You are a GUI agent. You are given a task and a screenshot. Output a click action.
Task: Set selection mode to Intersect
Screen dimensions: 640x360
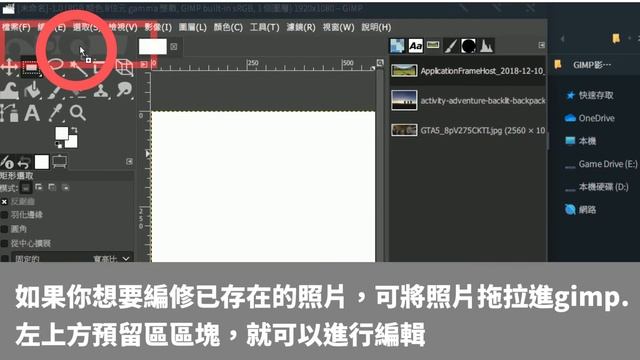point(65,187)
